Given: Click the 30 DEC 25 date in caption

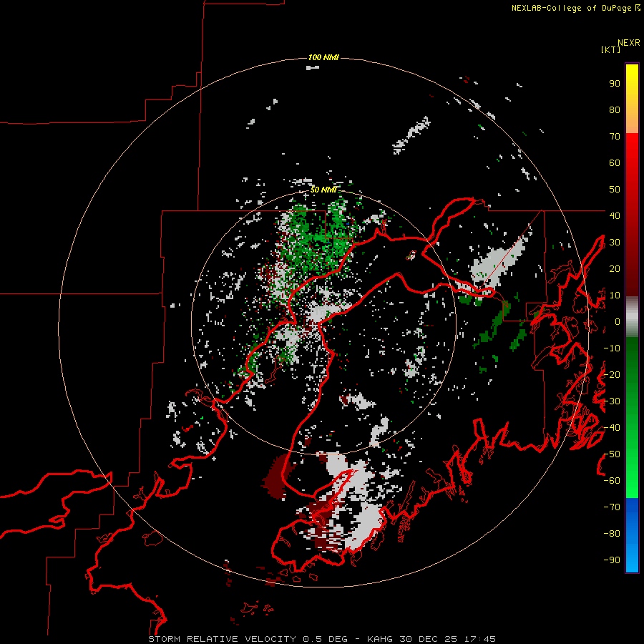Looking at the screenshot, I should tap(429, 639).
